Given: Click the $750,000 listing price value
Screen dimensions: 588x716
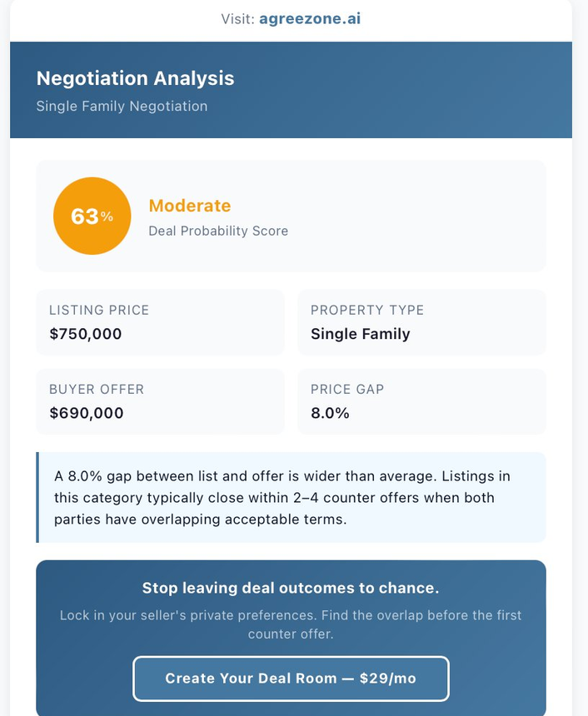Looking at the screenshot, I should (x=86, y=334).
